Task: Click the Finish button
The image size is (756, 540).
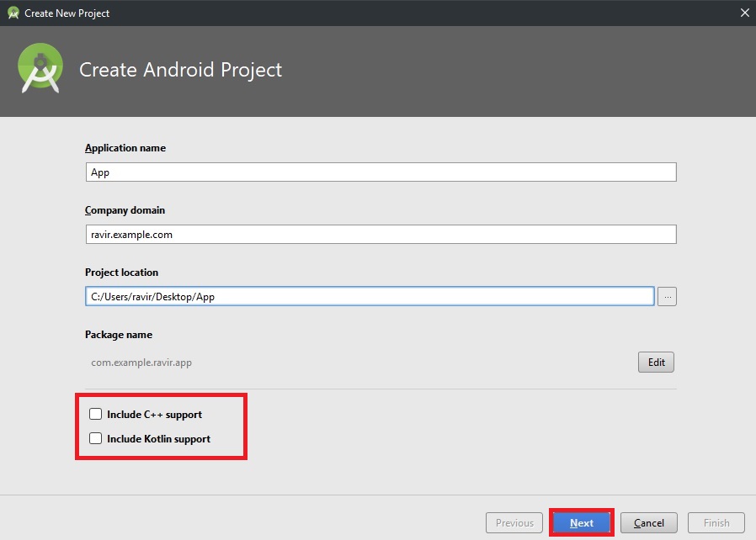Action: [x=716, y=523]
